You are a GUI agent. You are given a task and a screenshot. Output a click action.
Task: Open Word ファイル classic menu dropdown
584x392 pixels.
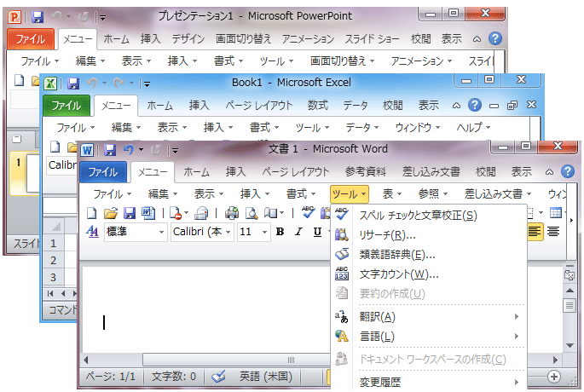(112, 194)
